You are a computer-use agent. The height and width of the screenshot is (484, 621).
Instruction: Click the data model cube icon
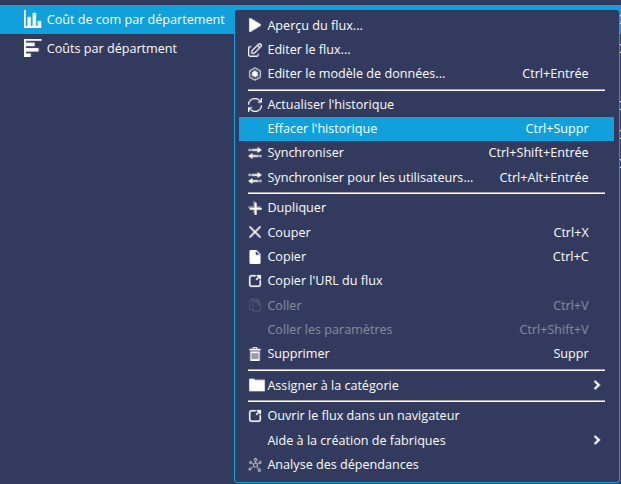(254, 73)
